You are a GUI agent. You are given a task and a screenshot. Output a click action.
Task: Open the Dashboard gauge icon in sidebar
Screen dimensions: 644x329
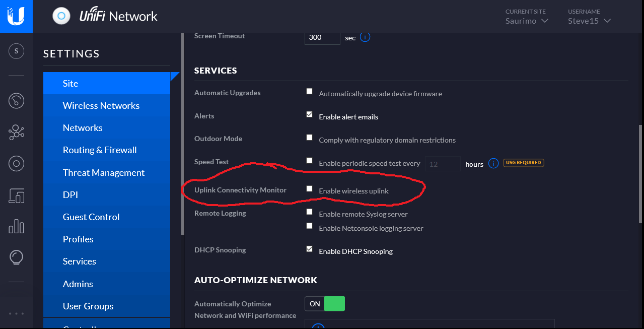point(17,101)
